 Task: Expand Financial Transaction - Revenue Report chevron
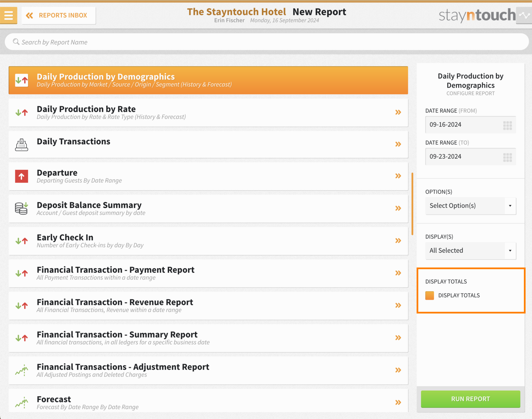398,305
